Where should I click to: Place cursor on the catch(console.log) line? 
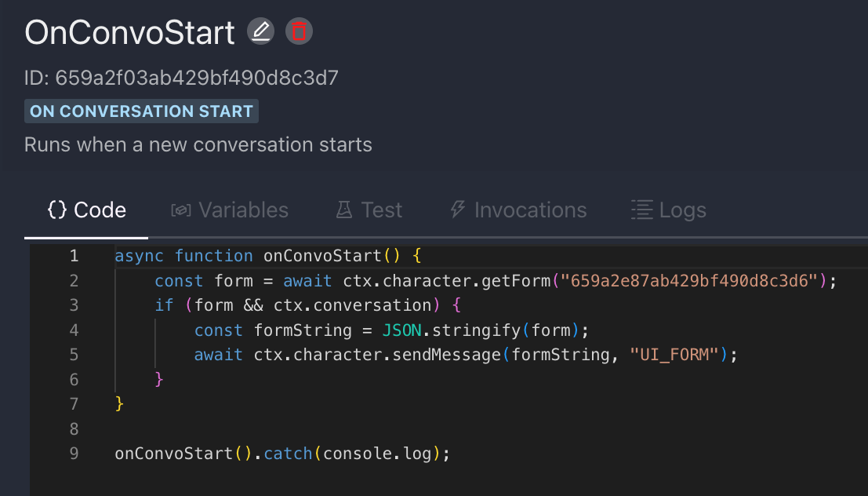pyautogui.click(x=282, y=454)
